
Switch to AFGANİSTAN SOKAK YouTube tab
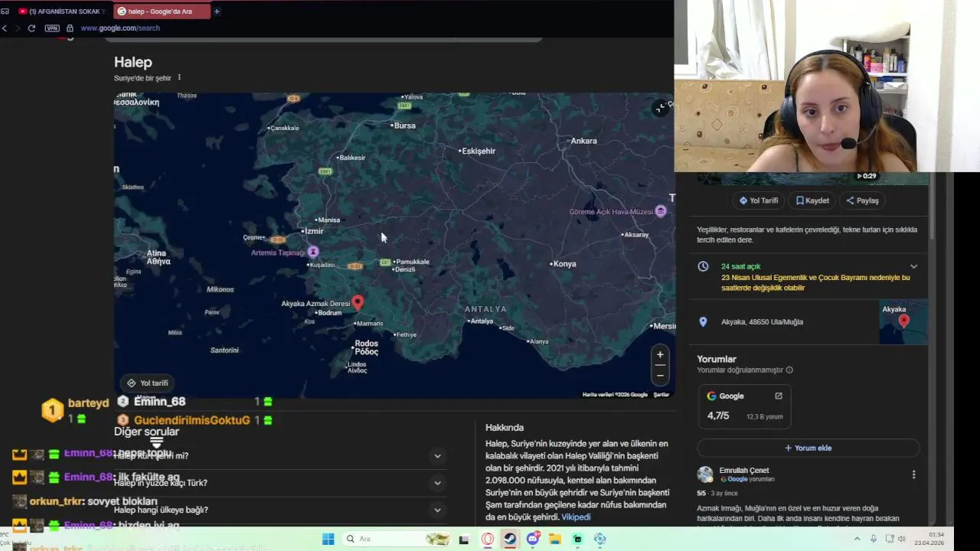coord(60,11)
